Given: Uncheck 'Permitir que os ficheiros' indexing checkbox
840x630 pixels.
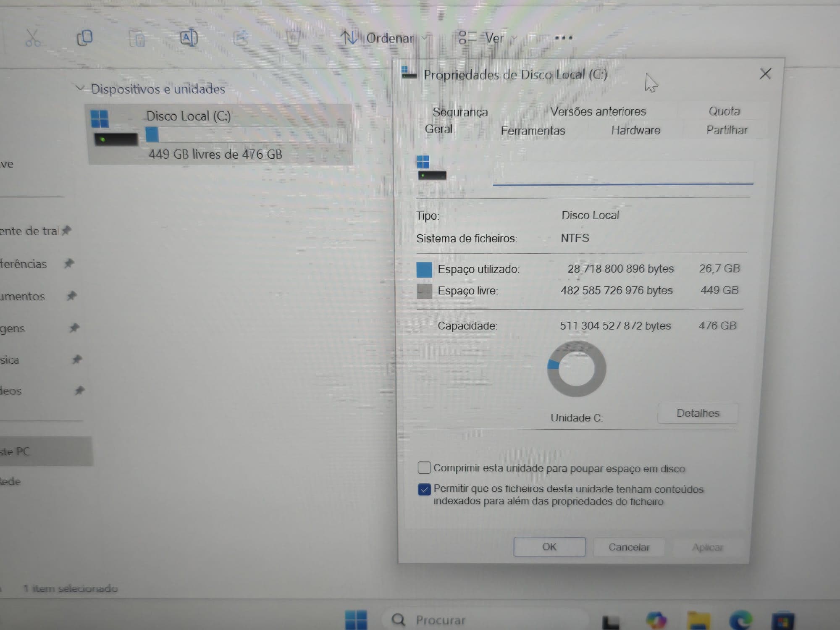Looking at the screenshot, I should (x=424, y=489).
